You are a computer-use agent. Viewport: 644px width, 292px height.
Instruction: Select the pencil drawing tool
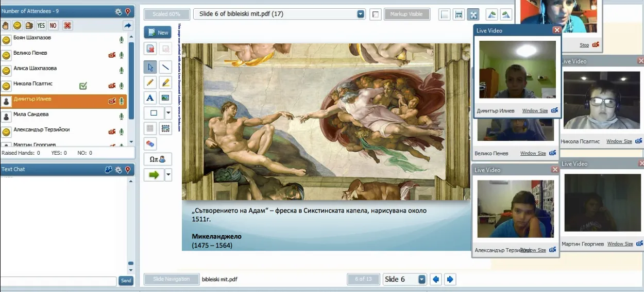[150, 82]
